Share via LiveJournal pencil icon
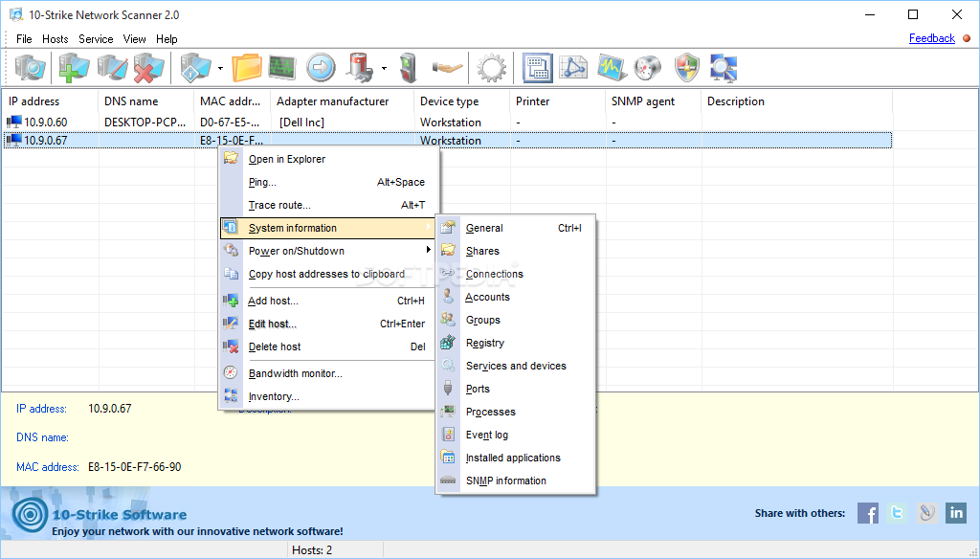 point(926,513)
